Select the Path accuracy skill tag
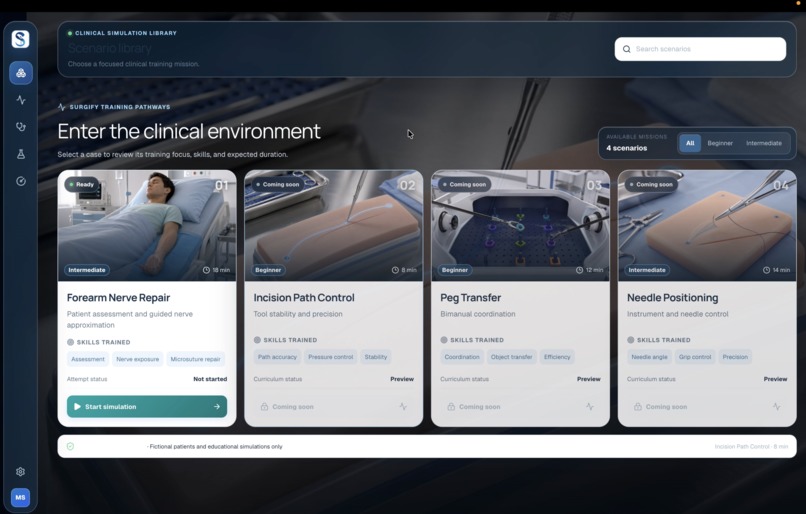The height and width of the screenshot is (514, 806). click(x=277, y=357)
